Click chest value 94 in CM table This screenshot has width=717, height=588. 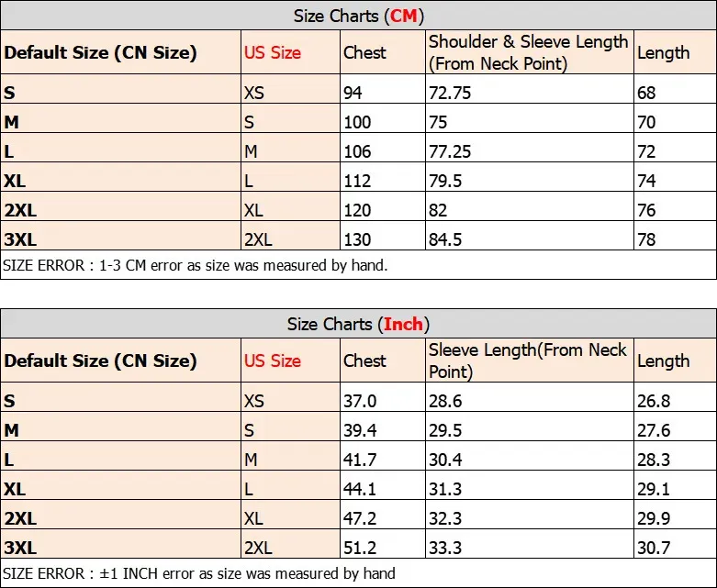click(x=353, y=93)
